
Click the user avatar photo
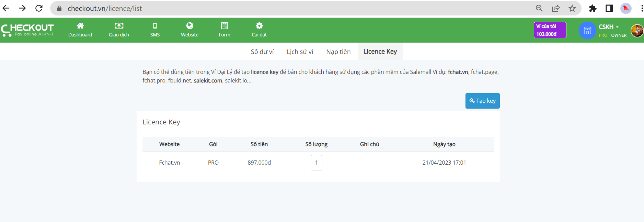pos(637,31)
